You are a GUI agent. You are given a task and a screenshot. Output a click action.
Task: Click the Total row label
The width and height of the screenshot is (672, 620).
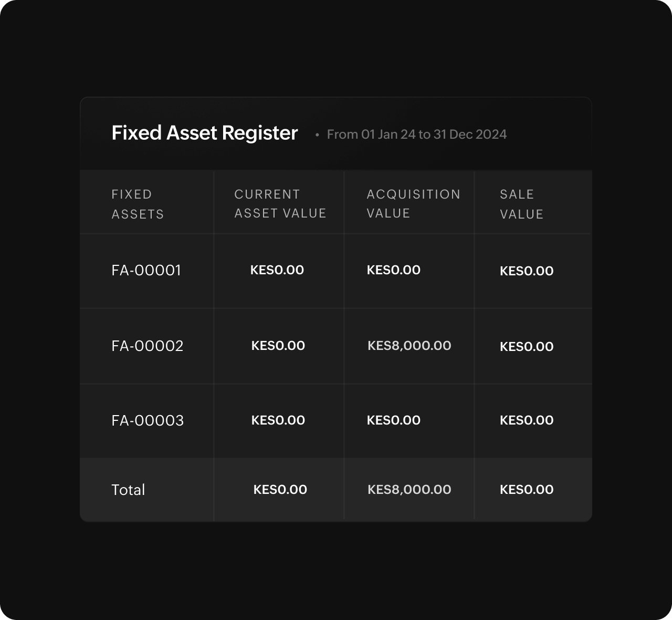pos(128,490)
